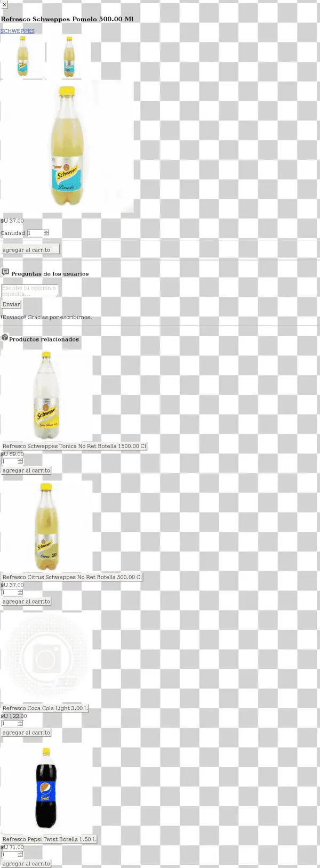This screenshot has height=868, width=320.
Task: Select first Schweppes Pomelo thumbnail
Action: [x=23, y=57]
